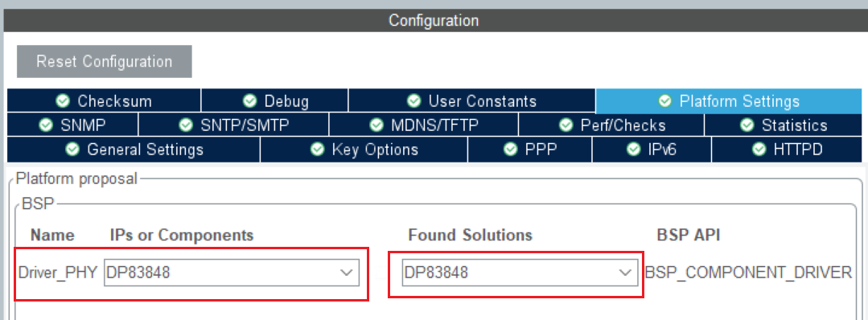
Task: Click the Reset Configuration button
Action: [104, 61]
